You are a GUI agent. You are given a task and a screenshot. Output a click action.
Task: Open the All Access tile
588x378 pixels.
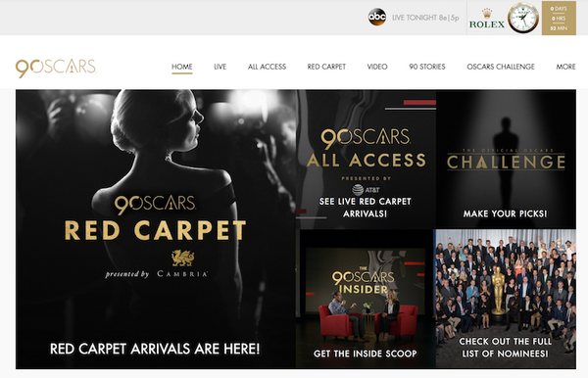pos(366,160)
